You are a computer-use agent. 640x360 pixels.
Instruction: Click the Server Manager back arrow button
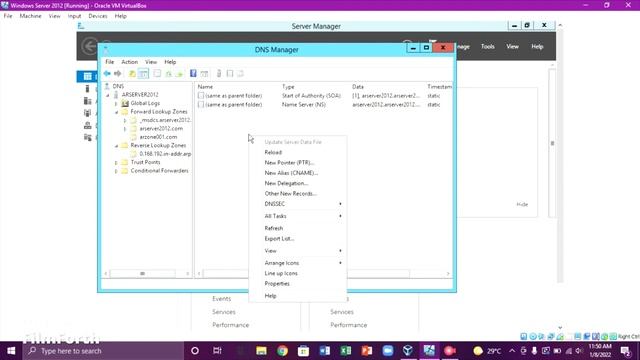pos(90,46)
